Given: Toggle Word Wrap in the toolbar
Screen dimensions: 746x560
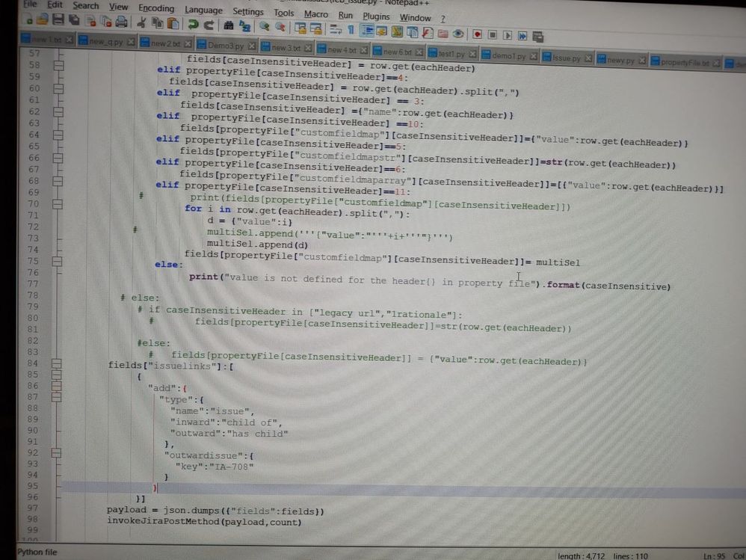Looking at the screenshot, I should 336,29.
